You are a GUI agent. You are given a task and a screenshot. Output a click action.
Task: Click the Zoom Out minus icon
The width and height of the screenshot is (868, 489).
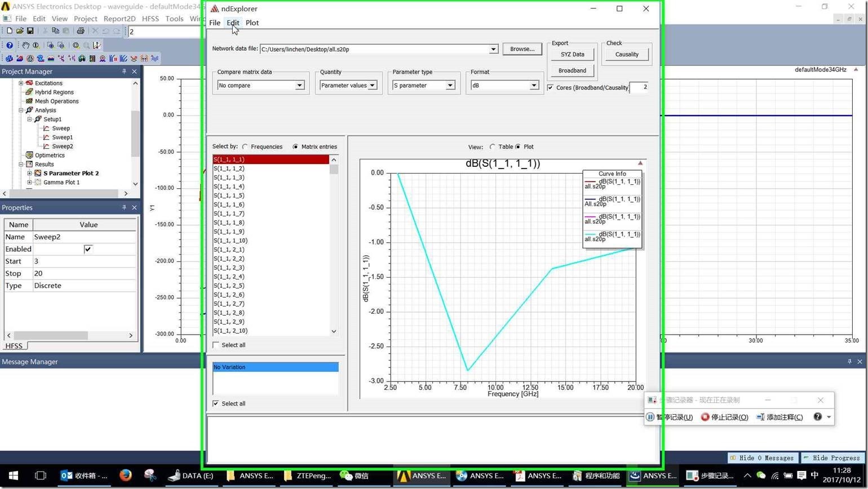click(61, 45)
